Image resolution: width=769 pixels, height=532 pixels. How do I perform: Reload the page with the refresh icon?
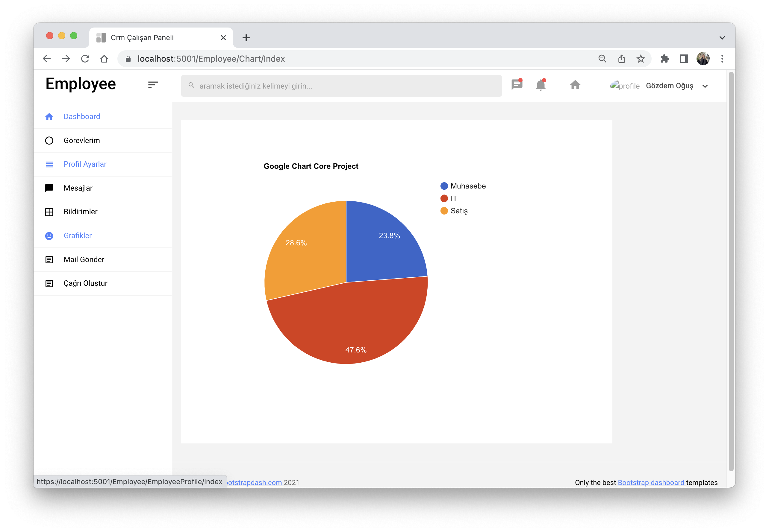pos(85,59)
